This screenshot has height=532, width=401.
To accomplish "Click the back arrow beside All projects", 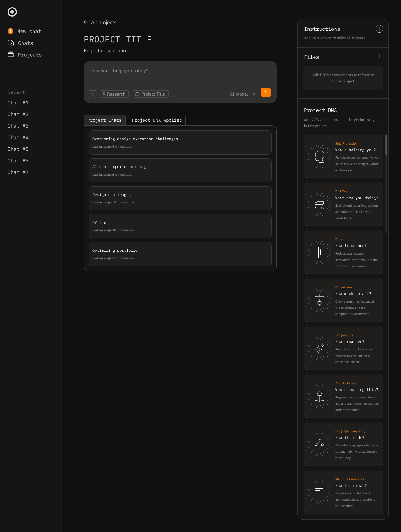I will [86, 22].
